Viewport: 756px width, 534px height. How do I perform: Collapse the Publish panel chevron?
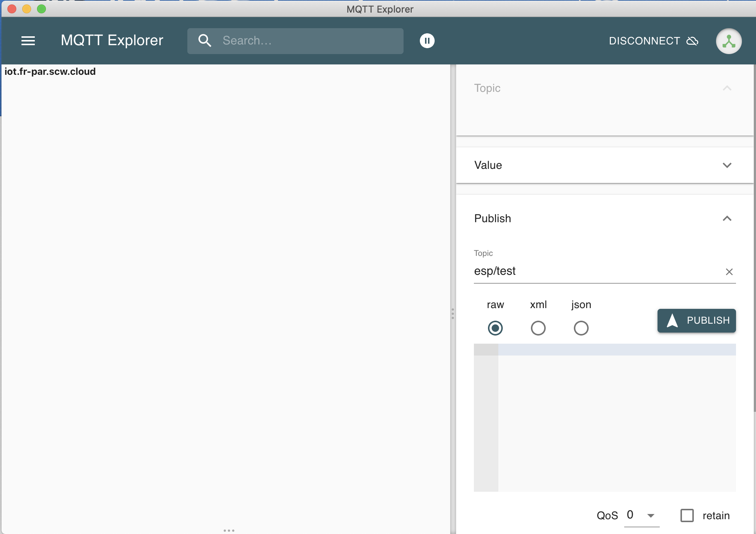point(727,218)
